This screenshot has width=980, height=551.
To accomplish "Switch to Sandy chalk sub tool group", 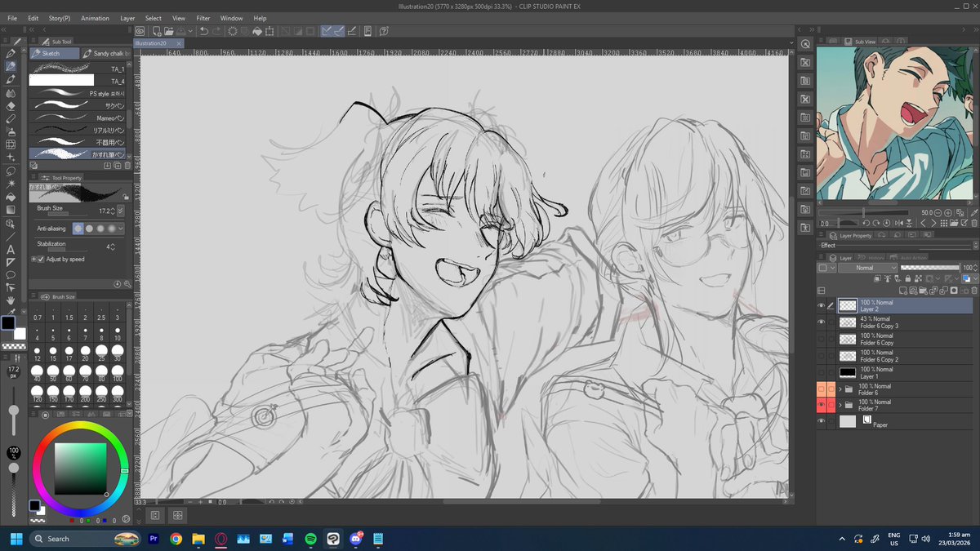I will [105, 53].
